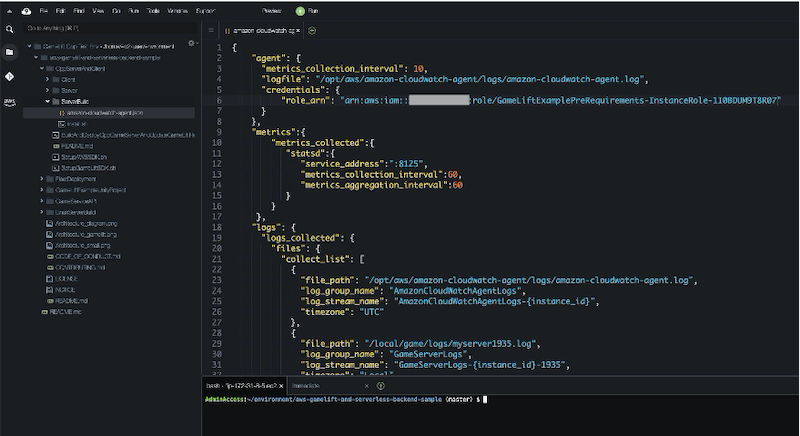
Task: Open the Source Control sidebar icon
Action: pyautogui.click(x=9, y=76)
